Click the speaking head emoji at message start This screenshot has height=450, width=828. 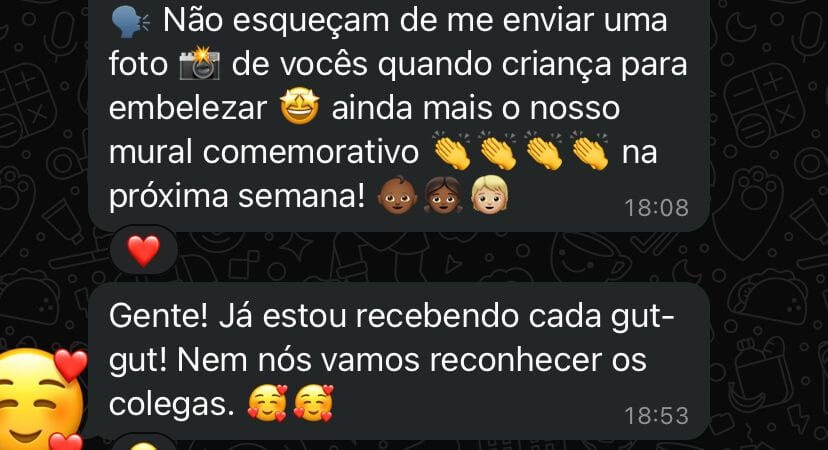tap(130, 23)
